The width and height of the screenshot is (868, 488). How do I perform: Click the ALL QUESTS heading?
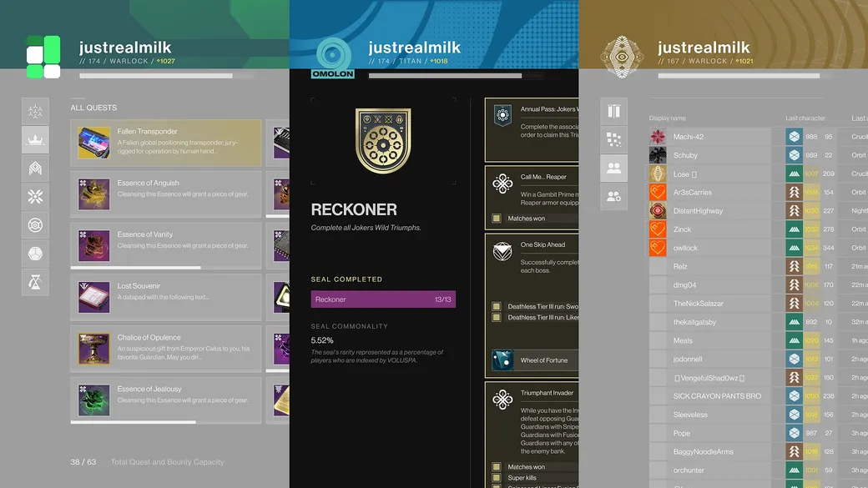tap(93, 108)
